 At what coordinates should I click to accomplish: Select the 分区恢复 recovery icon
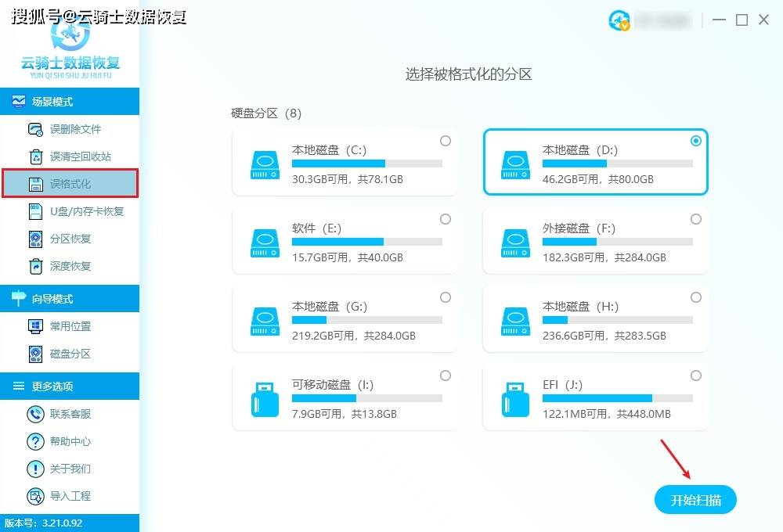(35, 239)
